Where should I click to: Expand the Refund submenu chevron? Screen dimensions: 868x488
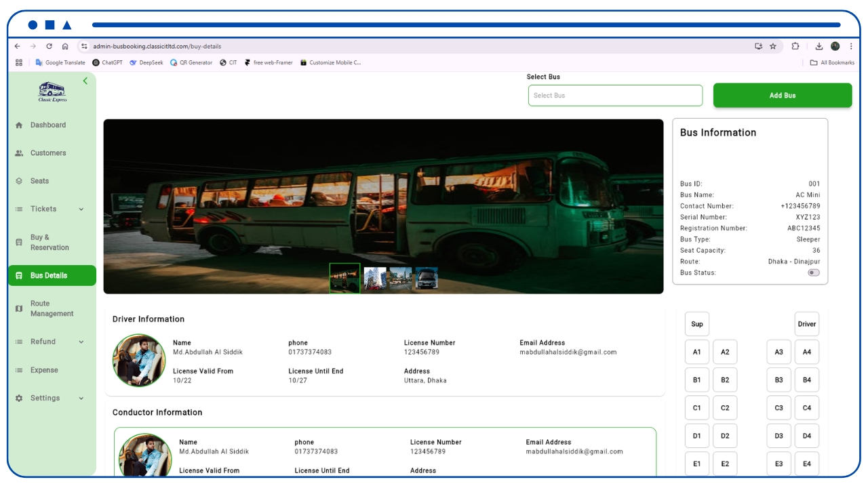81,342
